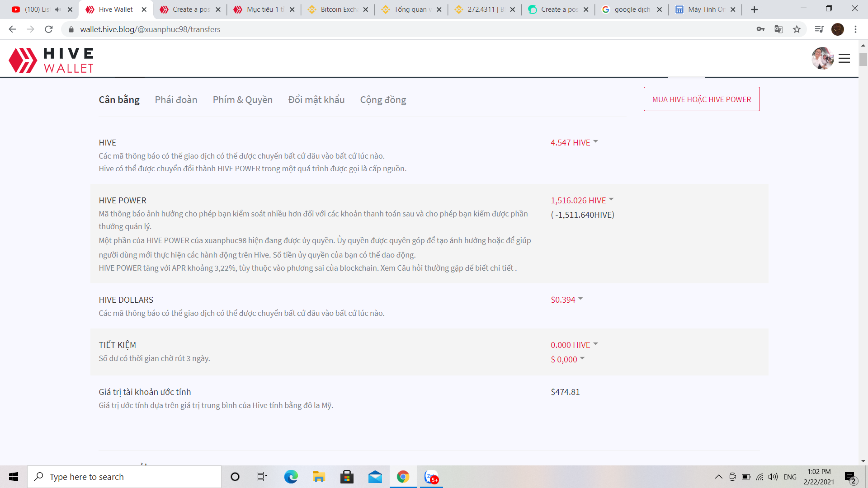Bookmark this page with star icon
Image resolution: width=868 pixels, height=488 pixels.
point(797,29)
